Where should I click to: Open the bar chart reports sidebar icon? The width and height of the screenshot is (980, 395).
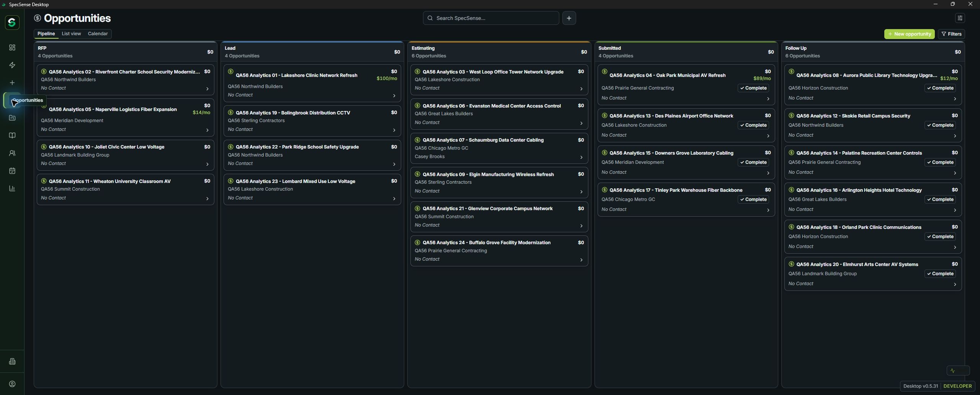(x=12, y=188)
